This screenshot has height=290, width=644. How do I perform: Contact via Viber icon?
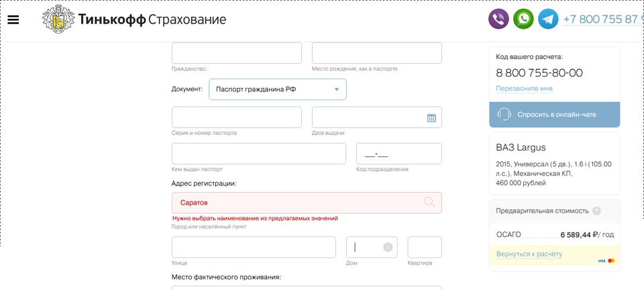point(498,19)
